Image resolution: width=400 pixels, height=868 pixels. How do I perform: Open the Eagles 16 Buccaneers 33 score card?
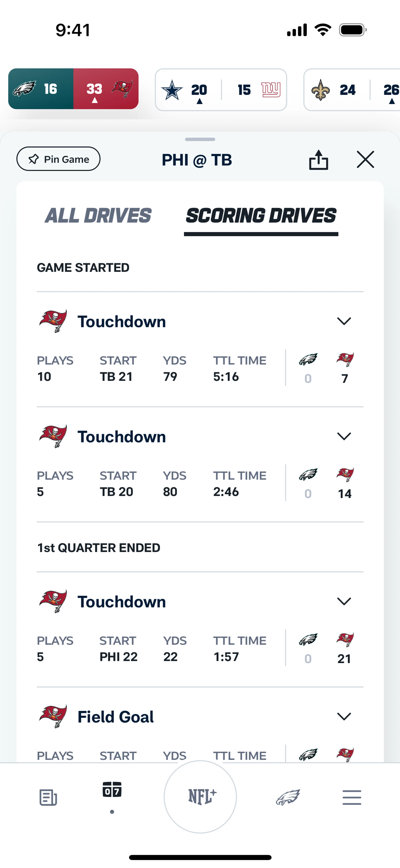tap(73, 89)
